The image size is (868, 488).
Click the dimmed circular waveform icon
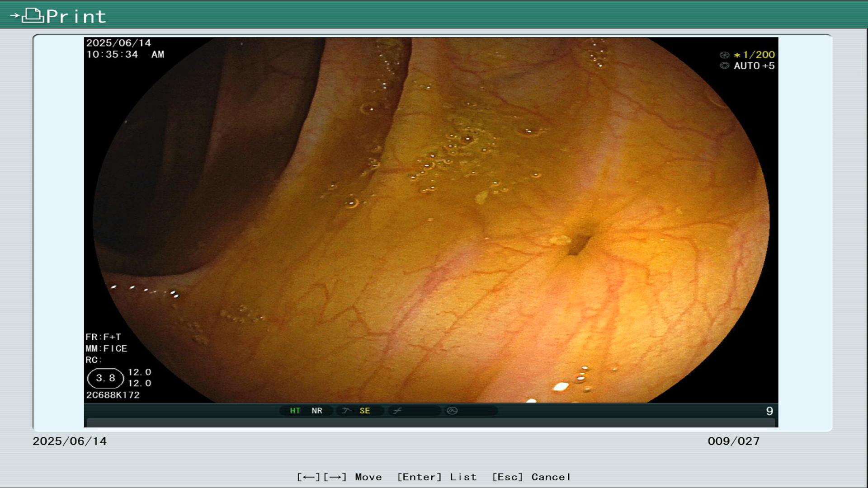click(x=452, y=411)
